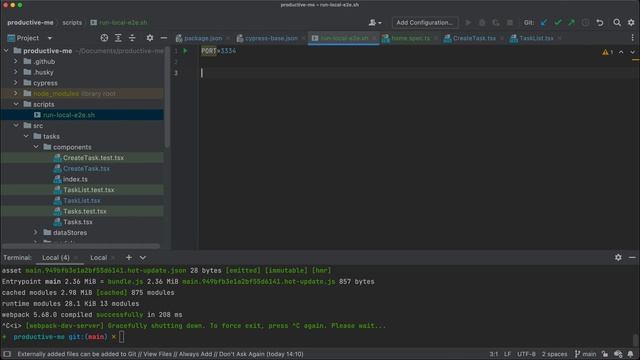Open Search Everywhere magnifier icon
This screenshot has width=640, height=360.
[x=617, y=22]
